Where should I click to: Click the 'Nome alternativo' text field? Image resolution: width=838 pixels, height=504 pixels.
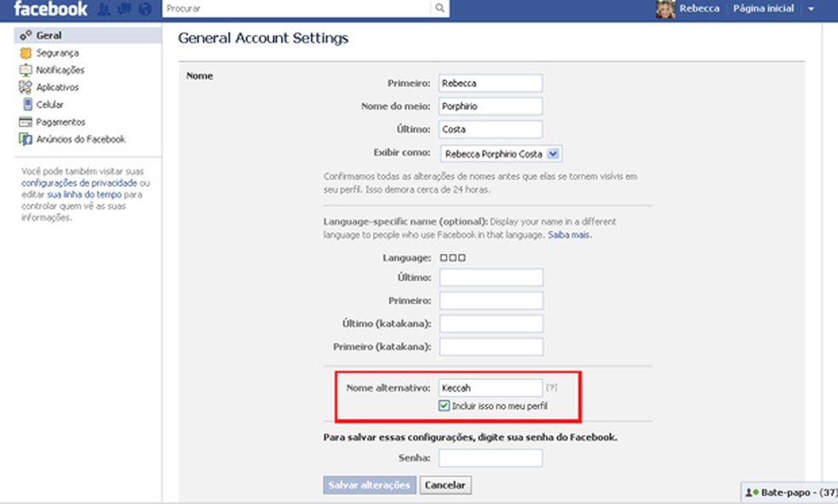[x=491, y=387]
